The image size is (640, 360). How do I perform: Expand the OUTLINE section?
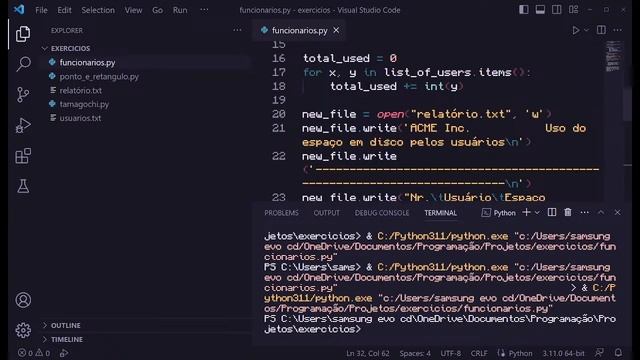pyautogui.click(x=65, y=325)
